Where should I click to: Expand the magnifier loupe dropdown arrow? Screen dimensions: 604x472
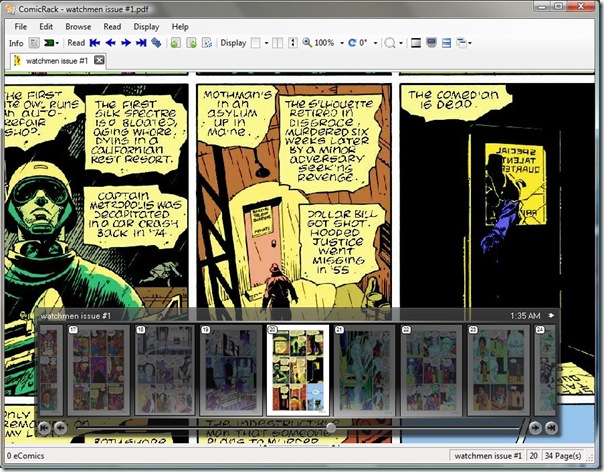point(401,43)
